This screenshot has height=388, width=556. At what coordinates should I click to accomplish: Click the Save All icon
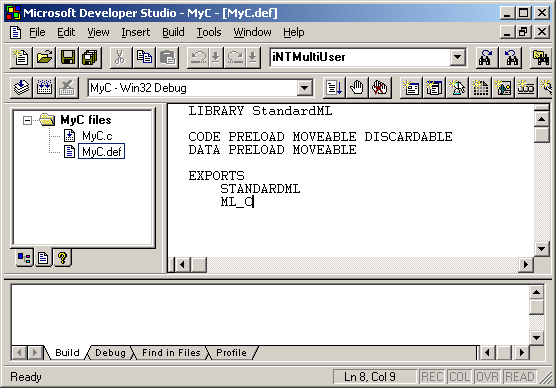point(90,57)
